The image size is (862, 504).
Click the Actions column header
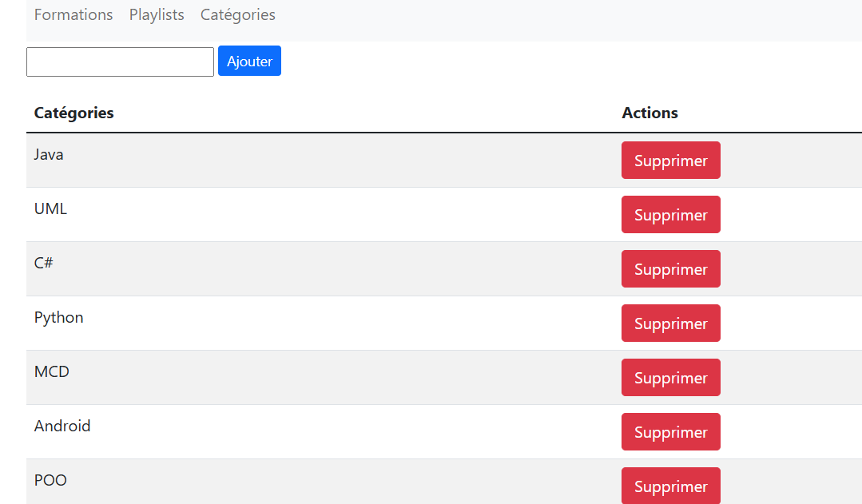point(649,113)
